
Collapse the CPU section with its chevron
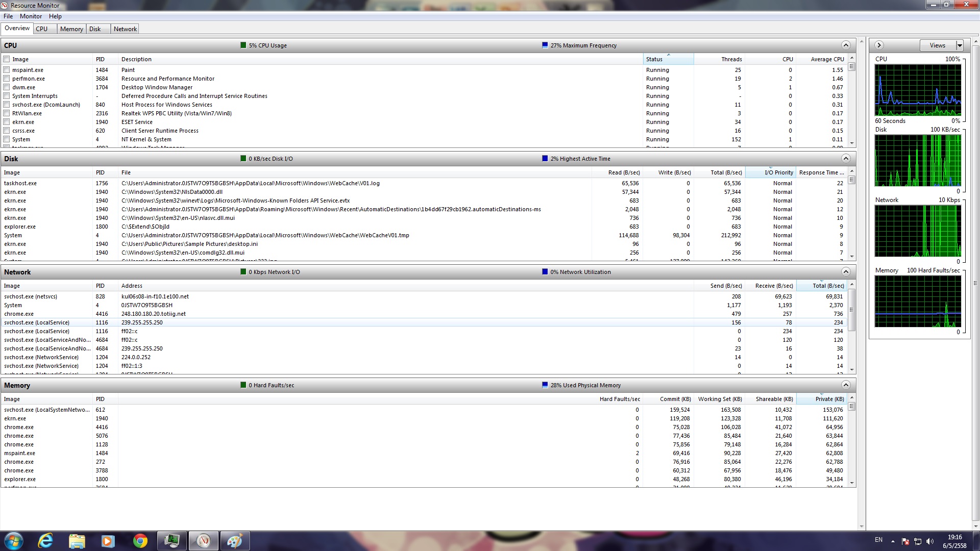click(846, 45)
